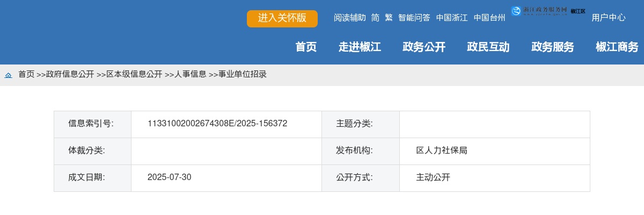Open the 椒江商务 menu
Viewport: 644px width, 215px height.
tap(617, 47)
